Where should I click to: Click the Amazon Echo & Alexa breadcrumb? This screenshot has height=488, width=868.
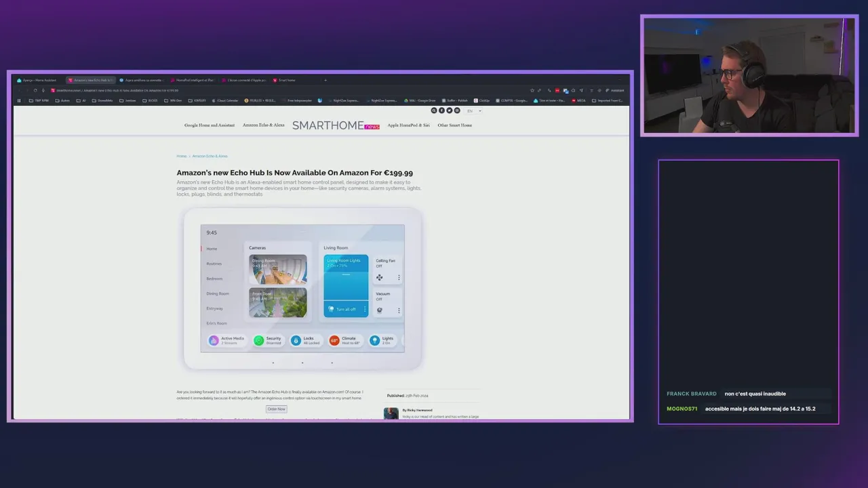[x=210, y=156]
